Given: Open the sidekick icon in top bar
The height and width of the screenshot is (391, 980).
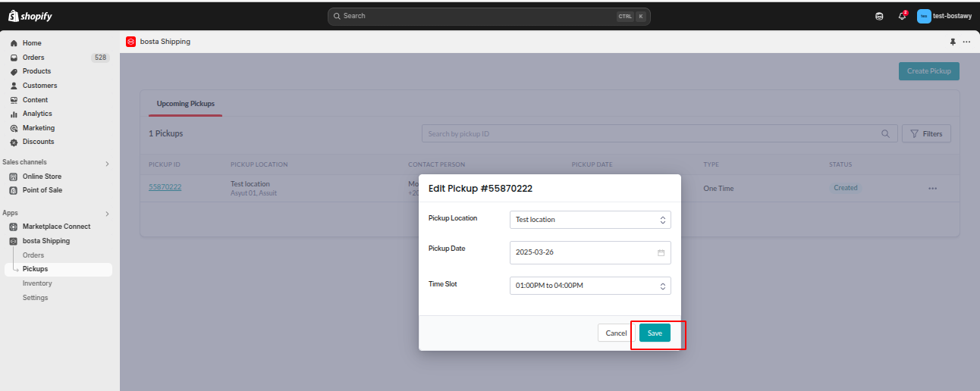Looking at the screenshot, I should pos(879,16).
